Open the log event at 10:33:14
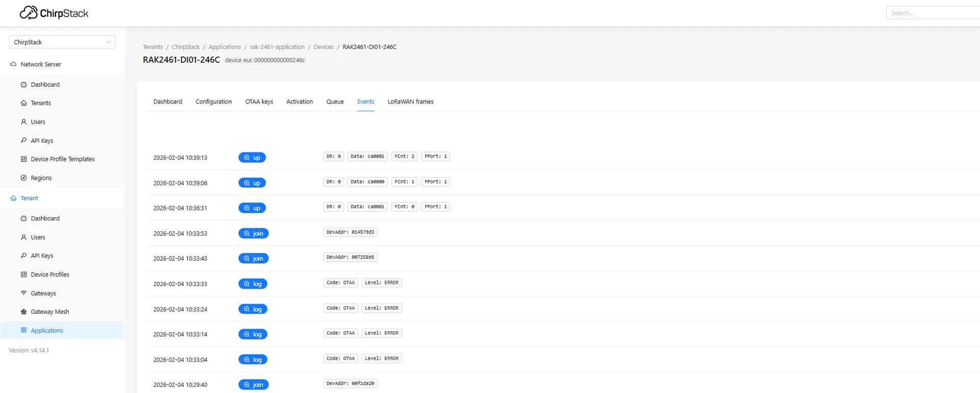 [x=253, y=334]
